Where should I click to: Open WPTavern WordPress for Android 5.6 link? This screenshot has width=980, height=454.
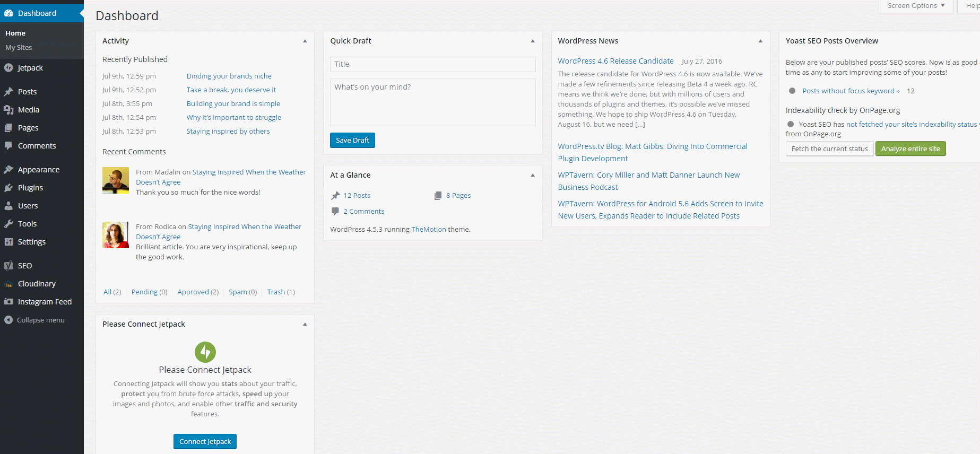(x=660, y=209)
